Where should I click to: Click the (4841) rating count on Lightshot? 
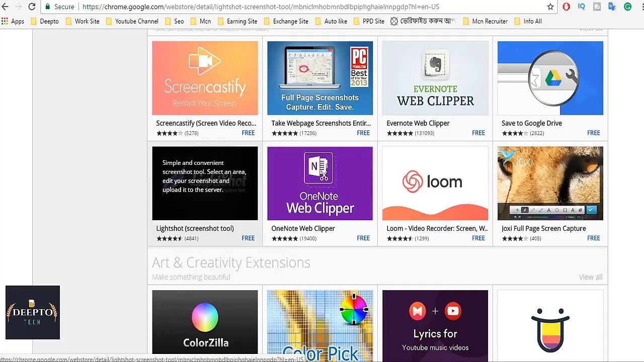pyautogui.click(x=192, y=239)
